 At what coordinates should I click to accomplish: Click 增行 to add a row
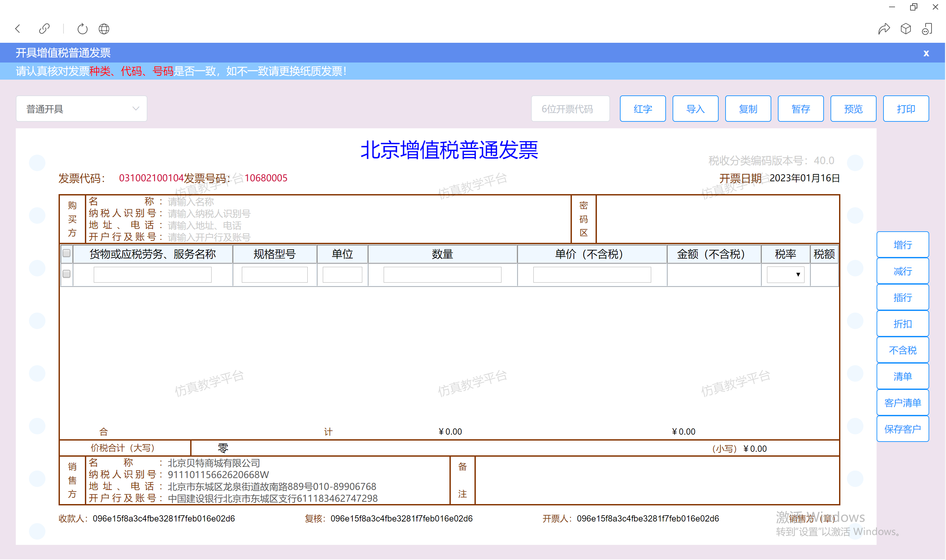coord(903,245)
